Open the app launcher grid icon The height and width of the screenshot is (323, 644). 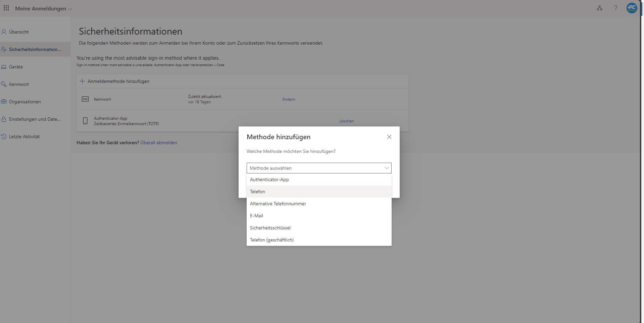(6, 8)
